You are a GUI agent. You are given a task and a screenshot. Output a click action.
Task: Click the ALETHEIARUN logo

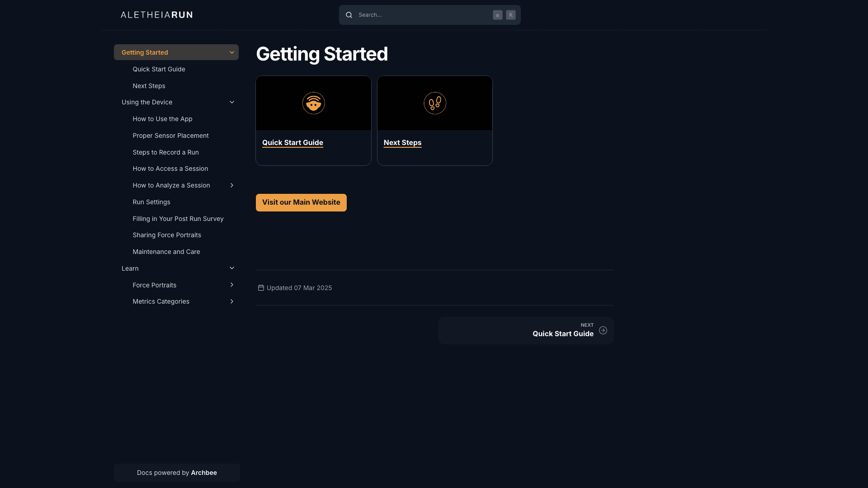pyautogui.click(x=156, y=14)
